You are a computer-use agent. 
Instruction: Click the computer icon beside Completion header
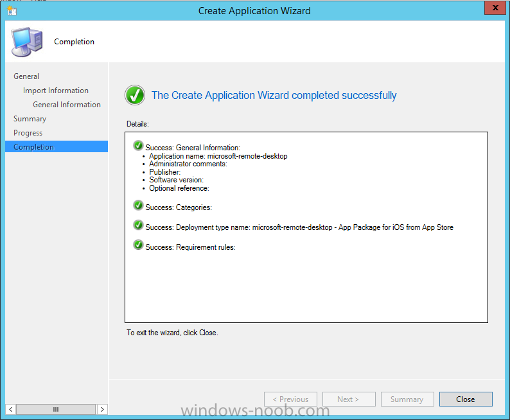26,42
